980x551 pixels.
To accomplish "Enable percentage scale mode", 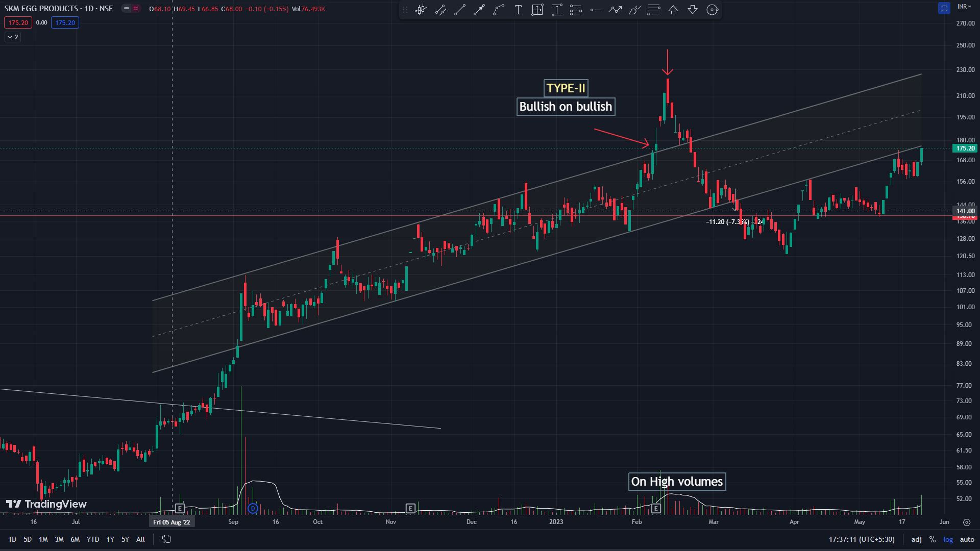I will [933, 539].
